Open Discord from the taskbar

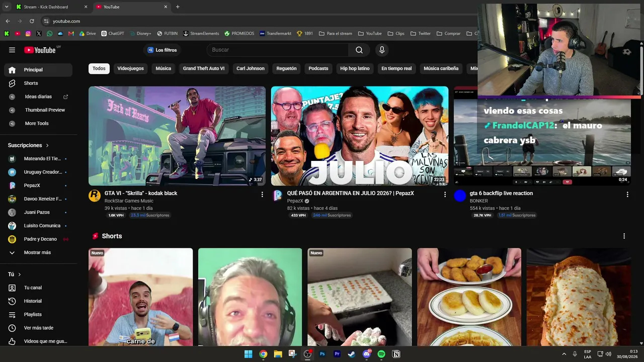coord(367,354)
